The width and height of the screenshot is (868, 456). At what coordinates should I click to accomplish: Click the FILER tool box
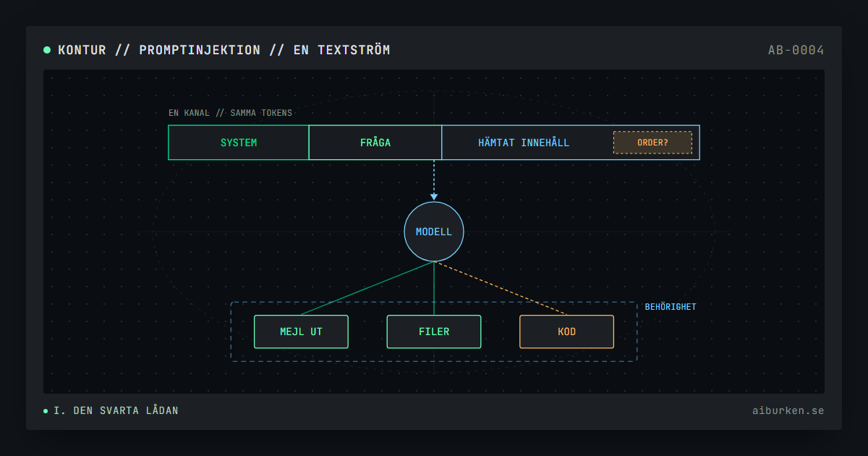point(434,332)
